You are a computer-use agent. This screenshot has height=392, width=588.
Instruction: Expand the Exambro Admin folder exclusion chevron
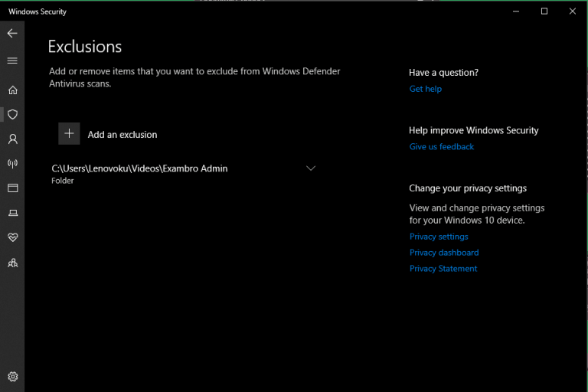(311, 168)
